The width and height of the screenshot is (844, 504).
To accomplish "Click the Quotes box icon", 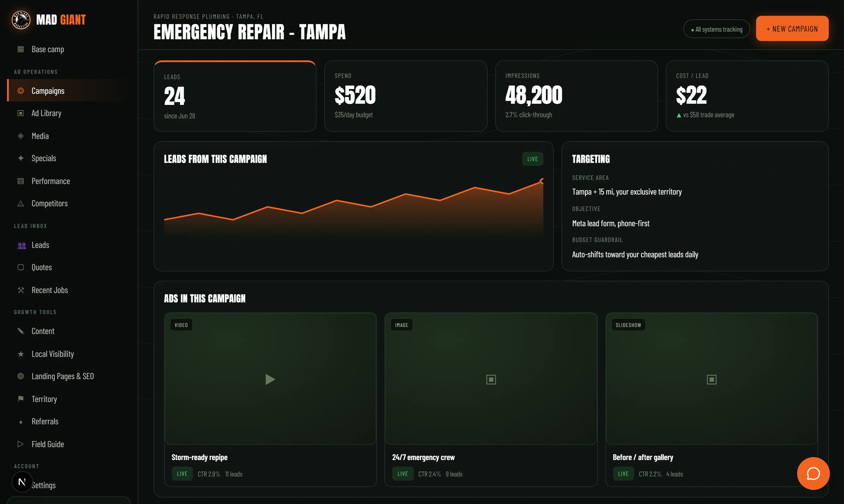I will coord(21,267).
